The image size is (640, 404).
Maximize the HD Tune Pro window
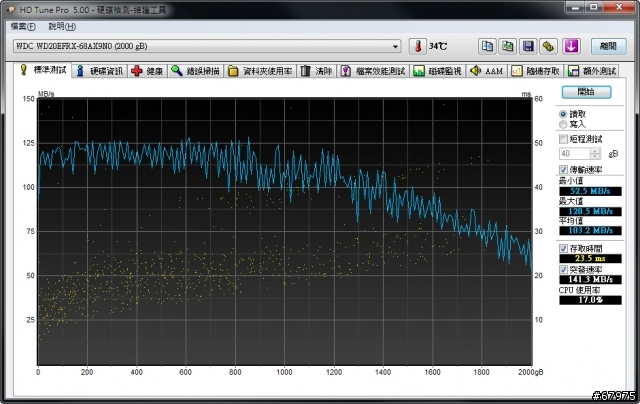tap(594, 7)
